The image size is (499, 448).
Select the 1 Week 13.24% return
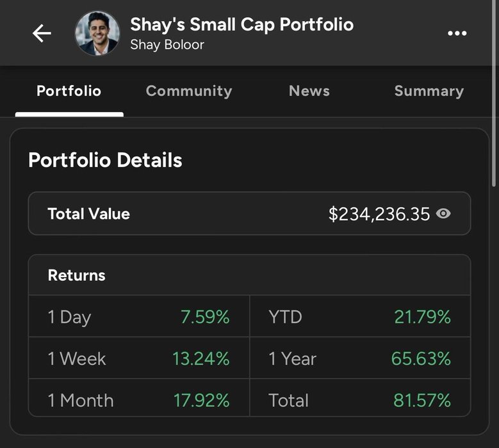(139, 358)
